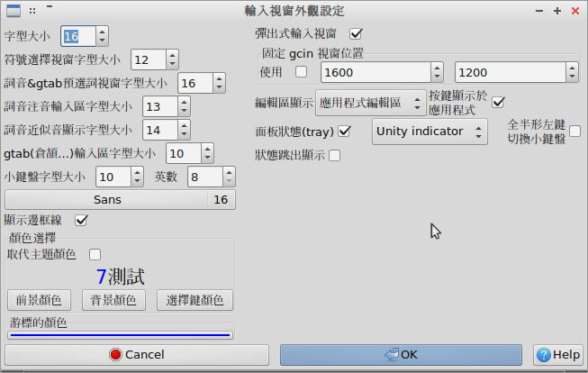Viewport: 588px width, 373px height.
Task: Click the red stop icon on Cancel
Action: point(115,355)
